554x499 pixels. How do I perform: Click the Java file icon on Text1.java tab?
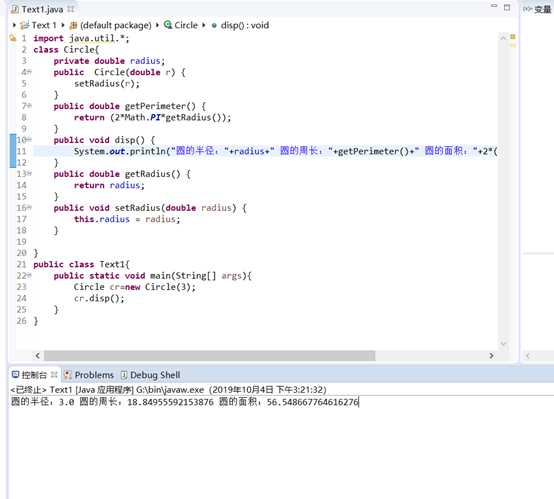(x=15, y=10)
